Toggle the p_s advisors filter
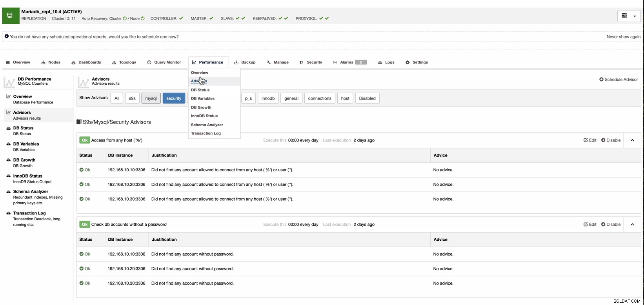This screenshot has width=644, height=305. 248,98
